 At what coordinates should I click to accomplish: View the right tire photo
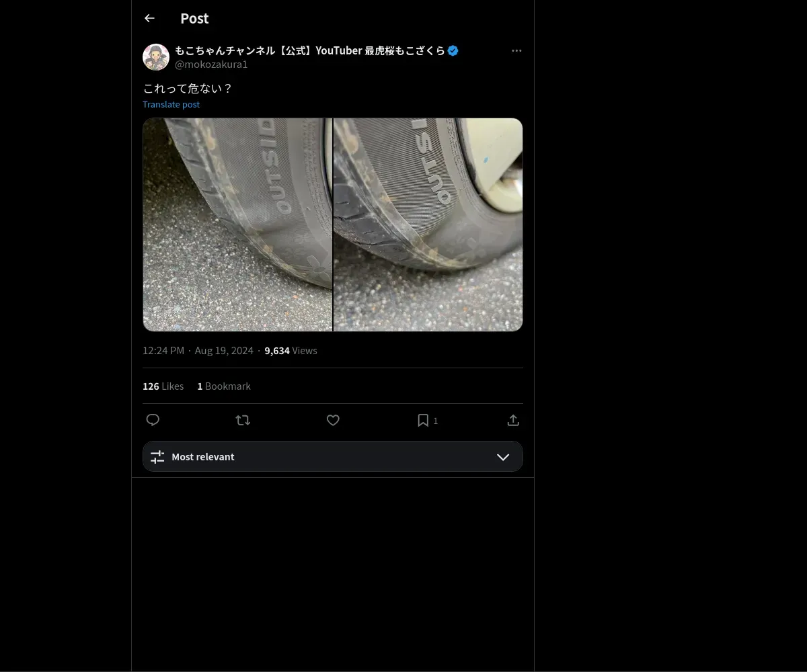(x=428, y=224)
